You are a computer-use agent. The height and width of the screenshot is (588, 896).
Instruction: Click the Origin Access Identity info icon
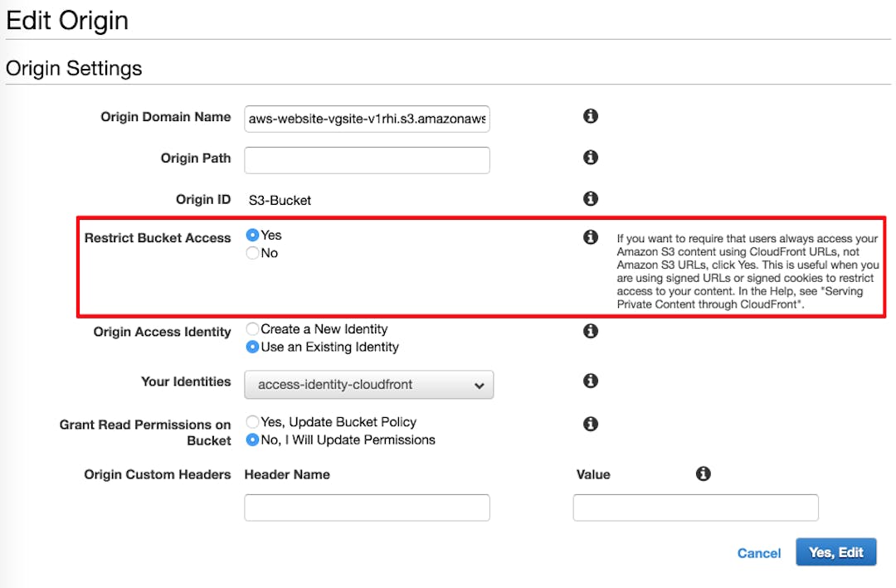coord(591,331)
